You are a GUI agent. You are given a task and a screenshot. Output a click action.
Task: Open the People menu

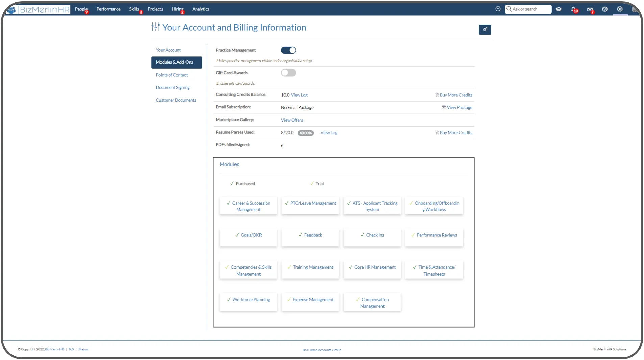[x=81, y=9]
